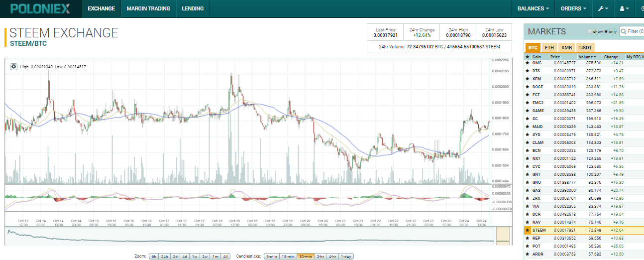Set chart zoom to 1w

[x=194, y=256]
